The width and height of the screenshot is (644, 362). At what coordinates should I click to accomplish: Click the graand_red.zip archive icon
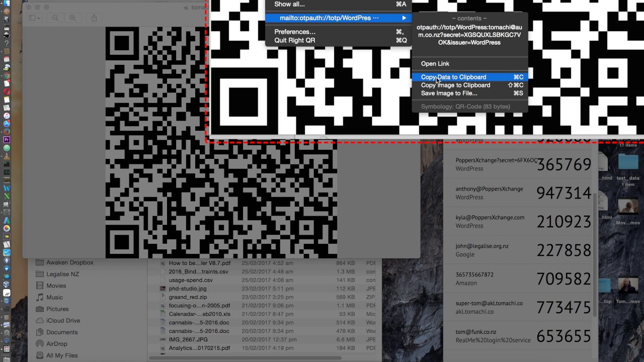coord(163,297)
